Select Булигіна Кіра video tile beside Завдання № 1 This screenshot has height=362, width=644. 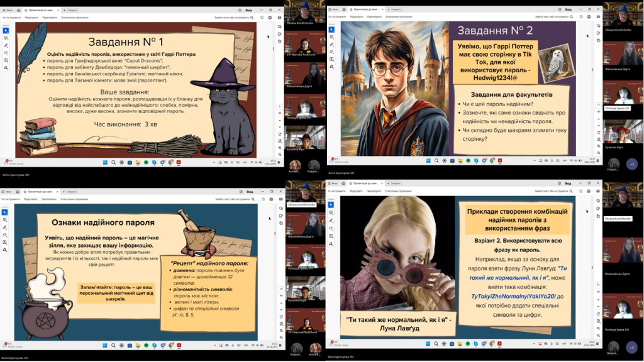(305, 138)
